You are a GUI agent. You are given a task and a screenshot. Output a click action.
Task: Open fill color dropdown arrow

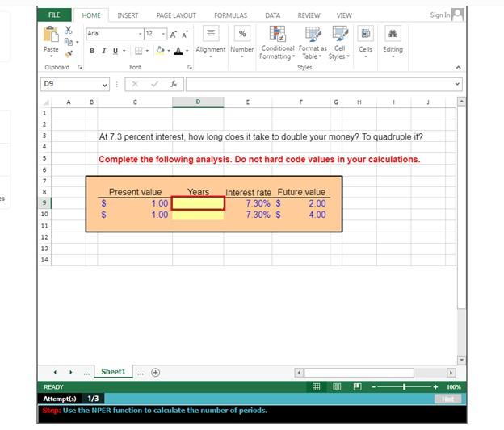point(169,51)
